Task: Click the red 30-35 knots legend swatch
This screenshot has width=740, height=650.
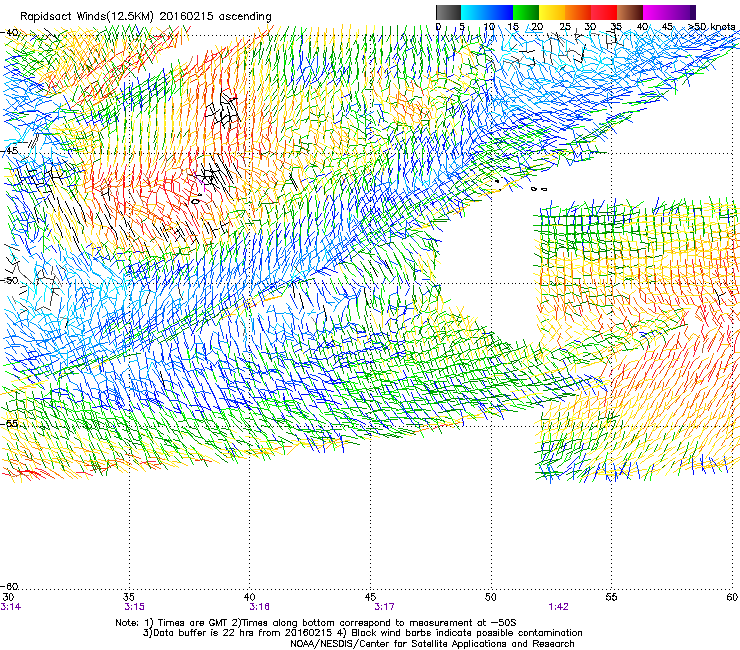Action: click(x=604, y=12)
